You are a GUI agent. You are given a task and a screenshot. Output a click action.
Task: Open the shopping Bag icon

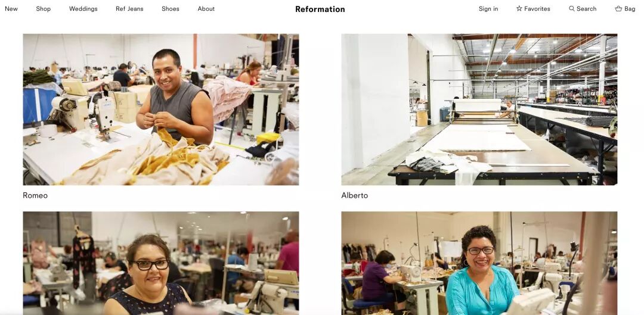[618, 8]
